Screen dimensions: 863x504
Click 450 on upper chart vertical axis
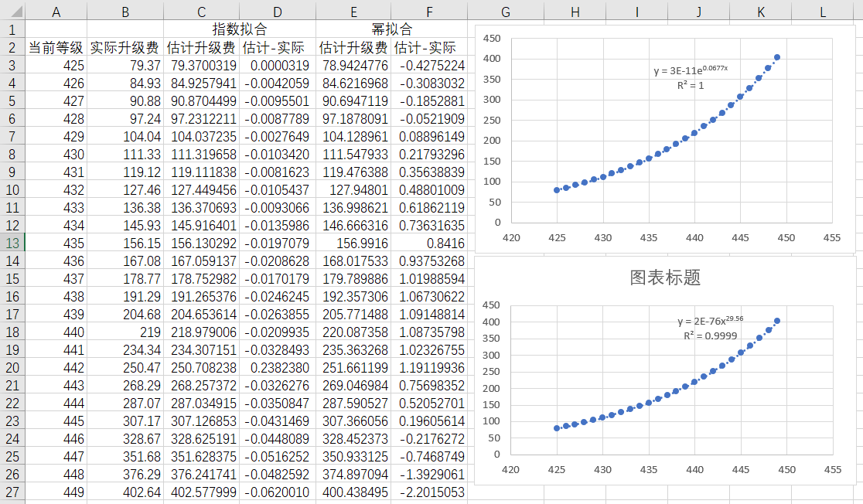pos(492,39)
